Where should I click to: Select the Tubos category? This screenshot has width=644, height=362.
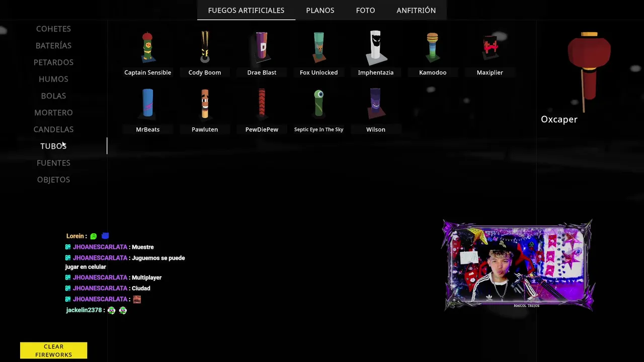click(x=53, y=146)
